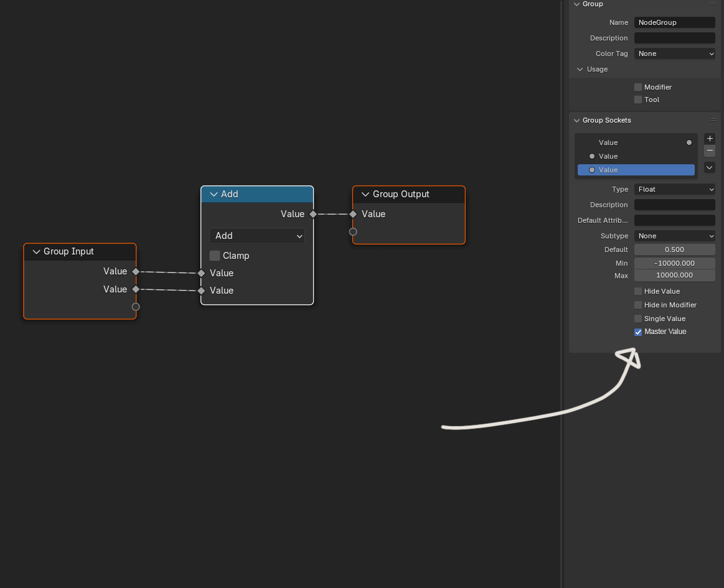724x588 pixels.
Task: Click the empty socket on Group Output node
Action: tap(353, 231)
